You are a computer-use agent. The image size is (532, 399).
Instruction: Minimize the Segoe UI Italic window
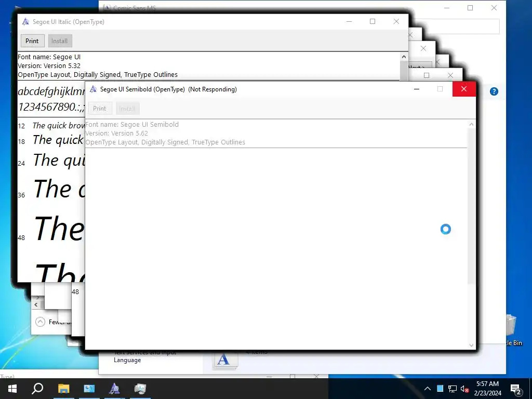(x=349, y=21)
